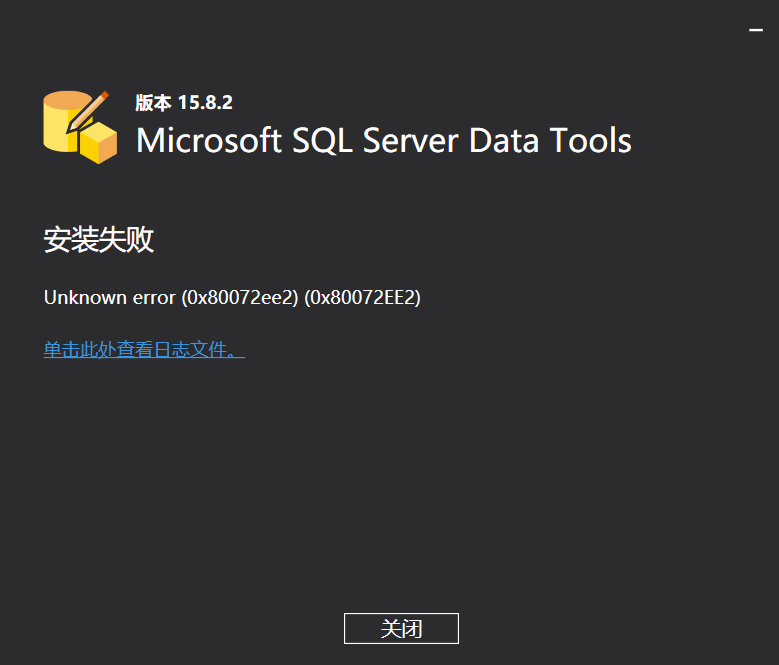Click the lowercase error code (0x80072ee2)
779x665 pixels.
[x=240, y=298]
